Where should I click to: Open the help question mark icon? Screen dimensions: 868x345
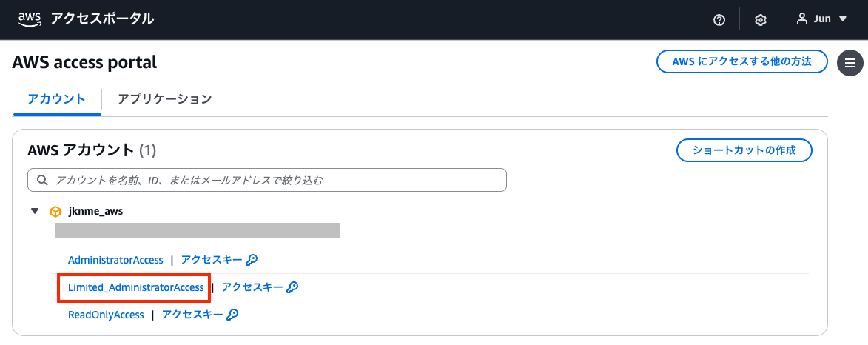pyautogui.click(x=719, y=20)
